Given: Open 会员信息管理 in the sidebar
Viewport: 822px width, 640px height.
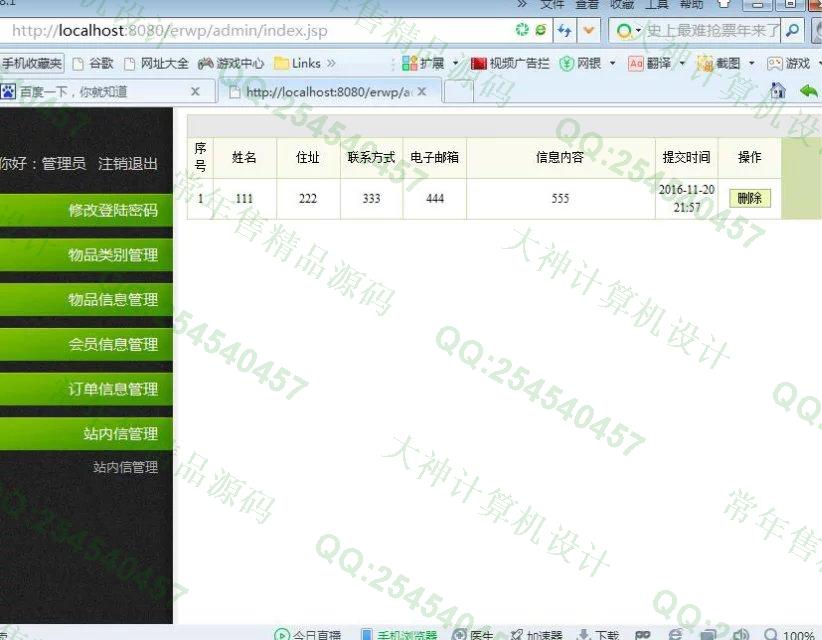Looking at the screenshot, I should (86, 344).
